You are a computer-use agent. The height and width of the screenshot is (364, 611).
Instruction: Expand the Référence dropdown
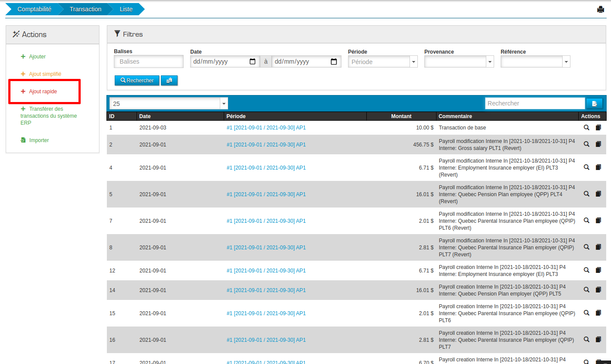click(566, 62)
